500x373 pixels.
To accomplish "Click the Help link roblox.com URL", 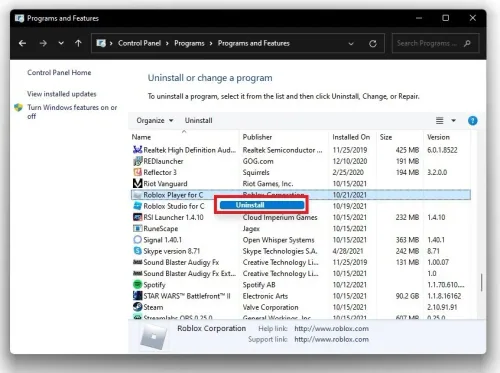I will click(331, 329).
